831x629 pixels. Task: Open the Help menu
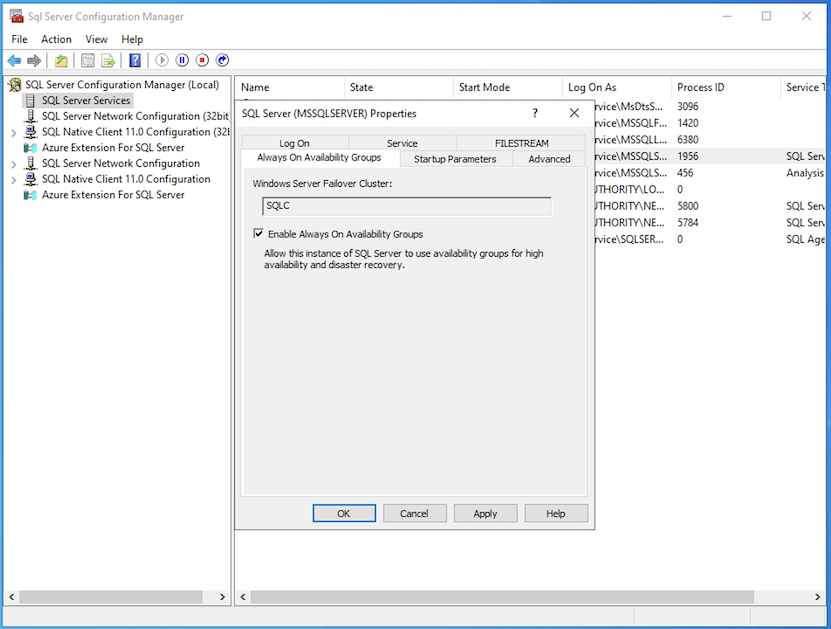pyautogui.click(x=132, y=39)
